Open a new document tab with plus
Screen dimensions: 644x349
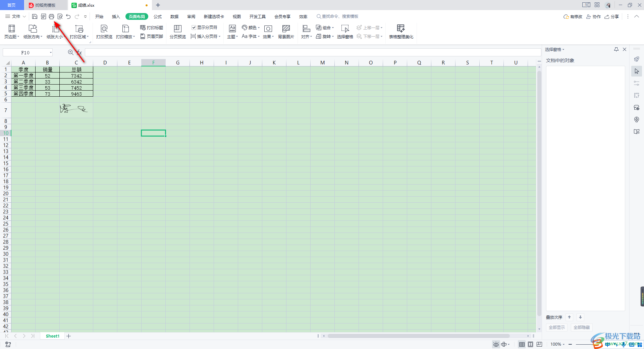coord(158,5)
